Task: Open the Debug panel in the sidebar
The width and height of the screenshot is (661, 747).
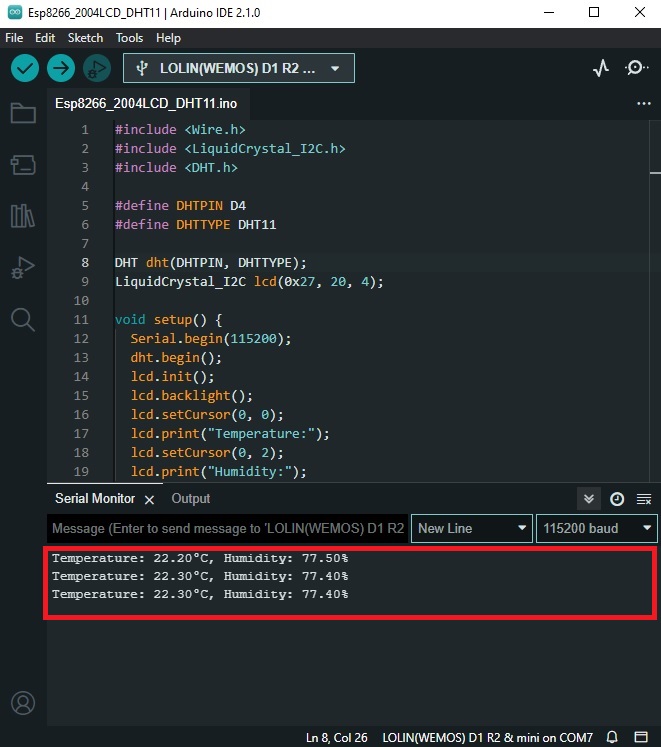Action: point(23,268)
